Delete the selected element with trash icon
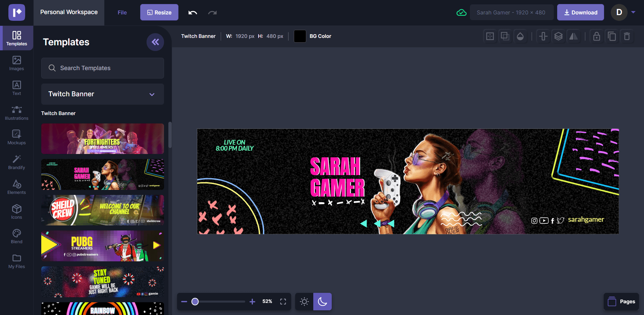The image size is (644, 315). 627,36
